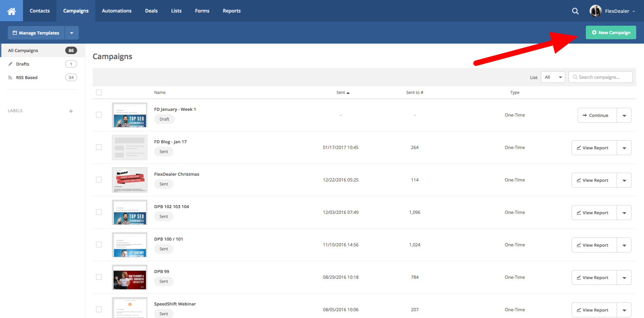Viewport: 644px width, 318px height.
Task: Check the FD Blog - Jan 17 checkbox
Action: [x=99, y=147]
